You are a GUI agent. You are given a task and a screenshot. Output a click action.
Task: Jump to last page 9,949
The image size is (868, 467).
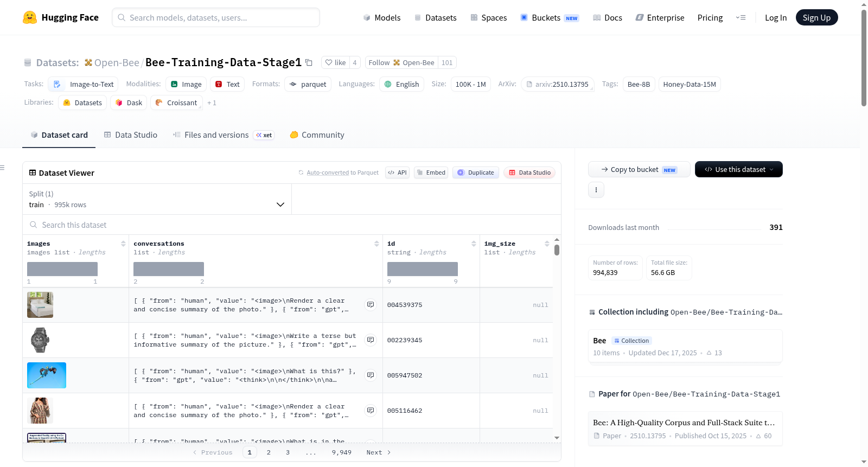click(x=342, y=452)
